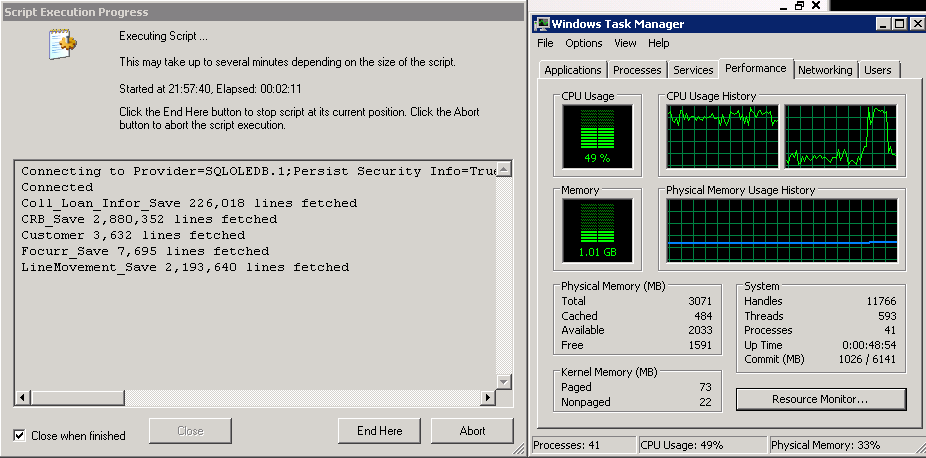The image size is (926, 458).
Task: Switch to the Processes tab
Action: pos(637,70)
